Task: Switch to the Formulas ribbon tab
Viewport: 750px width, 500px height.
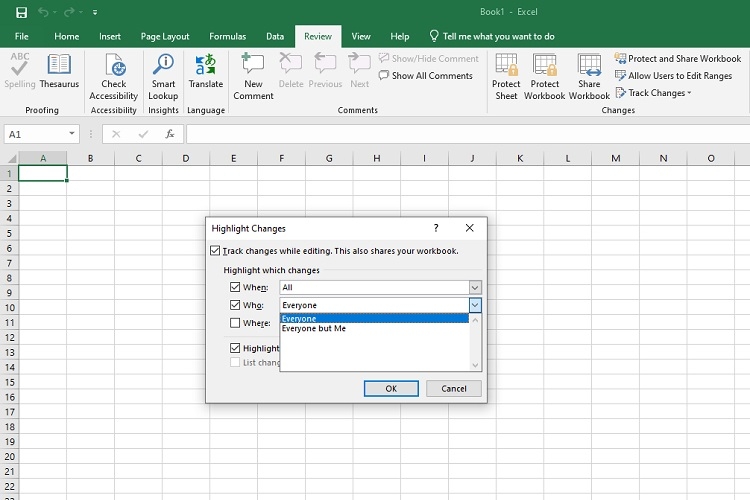Action: pos(227,36)
